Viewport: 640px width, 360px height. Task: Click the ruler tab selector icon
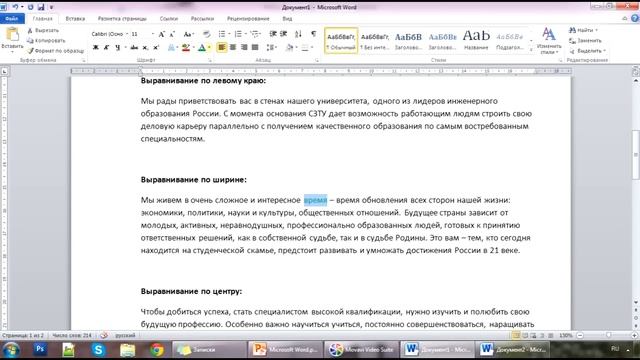point(4,71)
